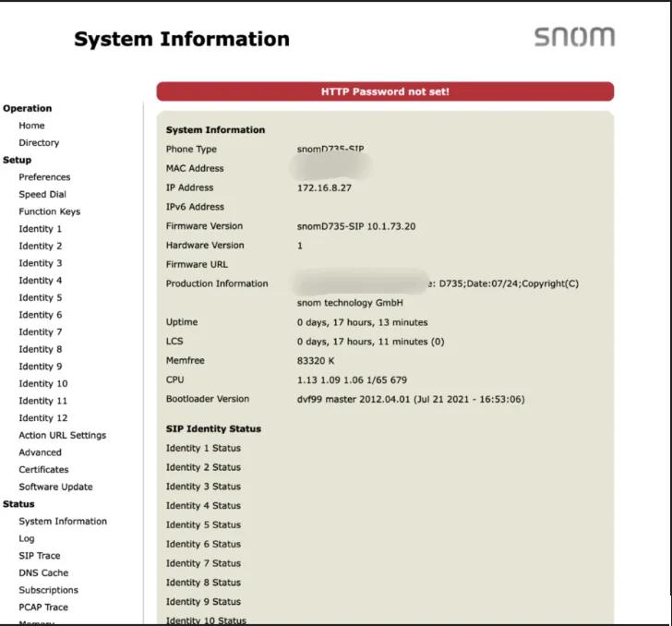Select Identity 5 in sidebar
Image resolution: width=672 pixels, height=626 pixels.
41,297
